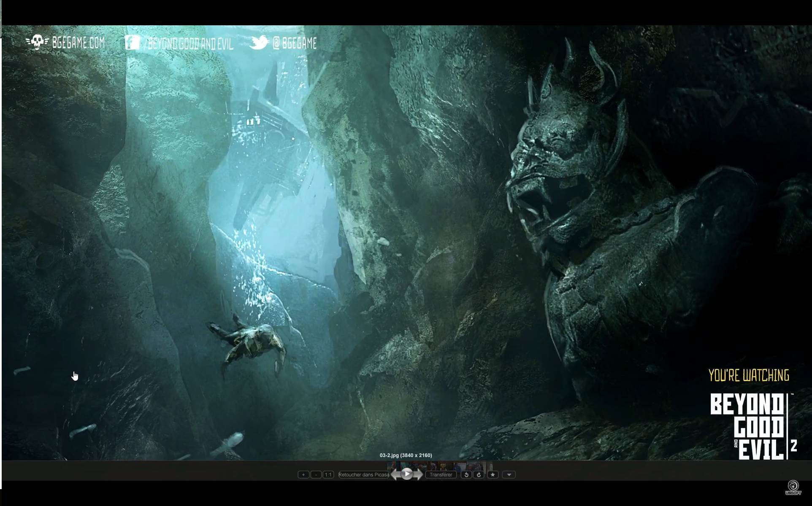Set zoom to 1:1 actual size
The image size is (812, 506).
[328, 474]
